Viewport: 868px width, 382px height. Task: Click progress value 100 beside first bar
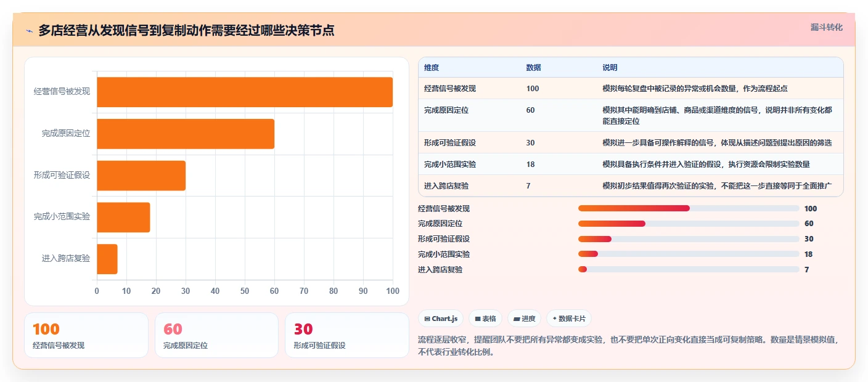click(811, 208)
